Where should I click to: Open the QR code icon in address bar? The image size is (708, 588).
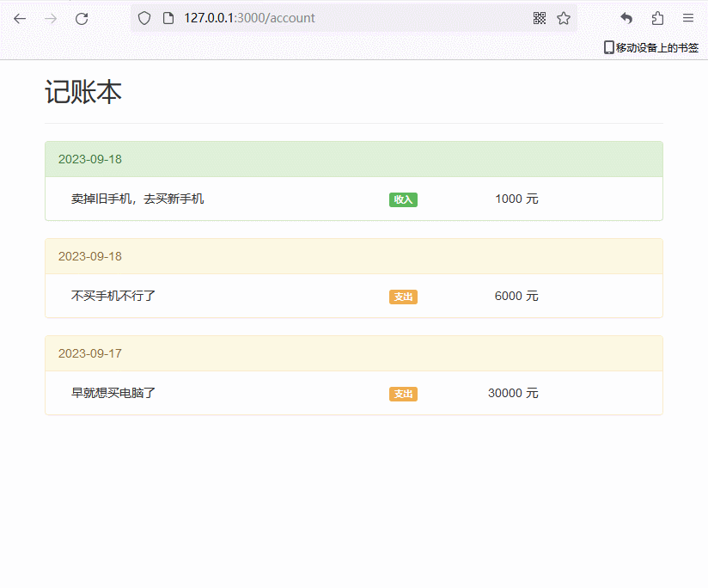tap(540, 18)
